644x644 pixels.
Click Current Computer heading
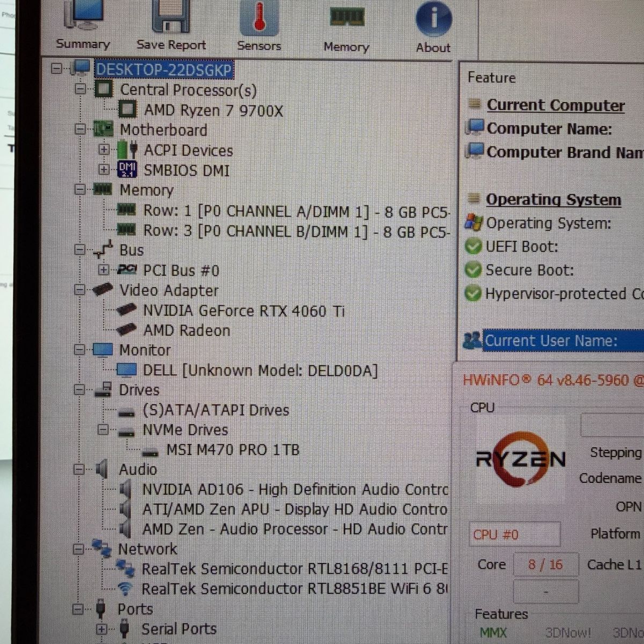coord(555,105)
